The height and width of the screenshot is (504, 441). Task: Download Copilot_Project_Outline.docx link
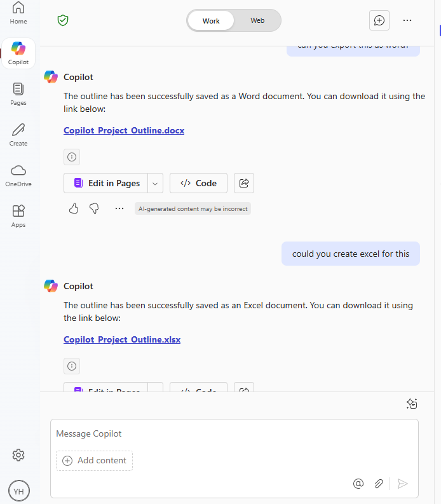[x=124, y=130]
